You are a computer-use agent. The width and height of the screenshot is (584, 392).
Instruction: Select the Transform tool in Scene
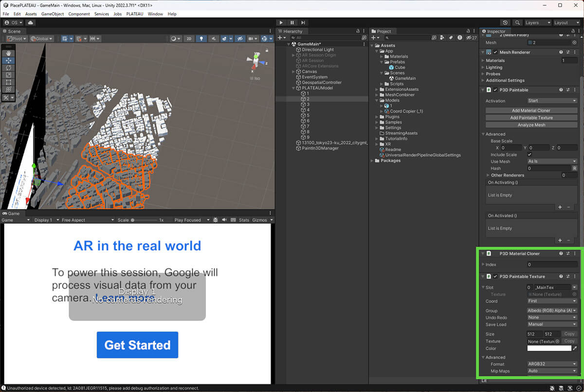tap(8, 89)
